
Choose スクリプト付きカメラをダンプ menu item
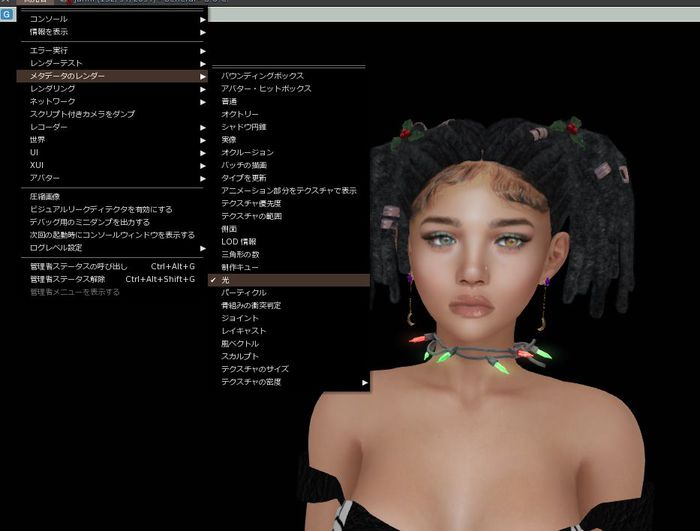click(x=112, y=114)
